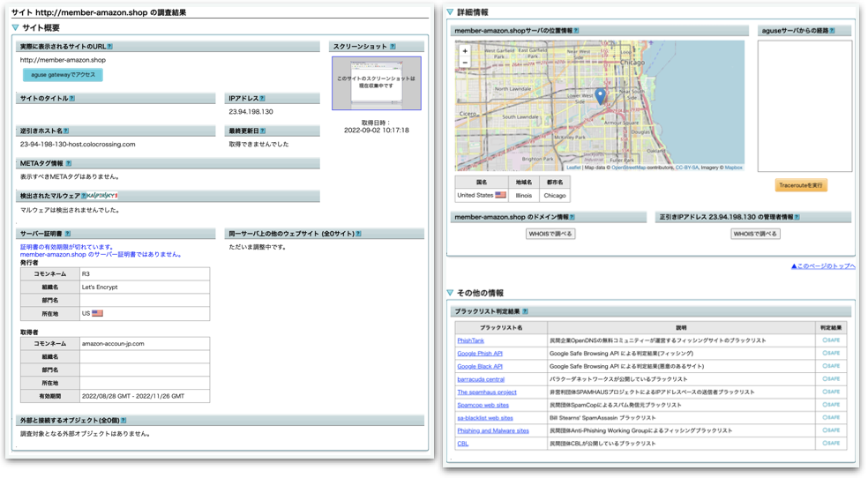868x478 pixels.
Task: Run Tracerouteを実行 button
Action: tap(801, 185)
